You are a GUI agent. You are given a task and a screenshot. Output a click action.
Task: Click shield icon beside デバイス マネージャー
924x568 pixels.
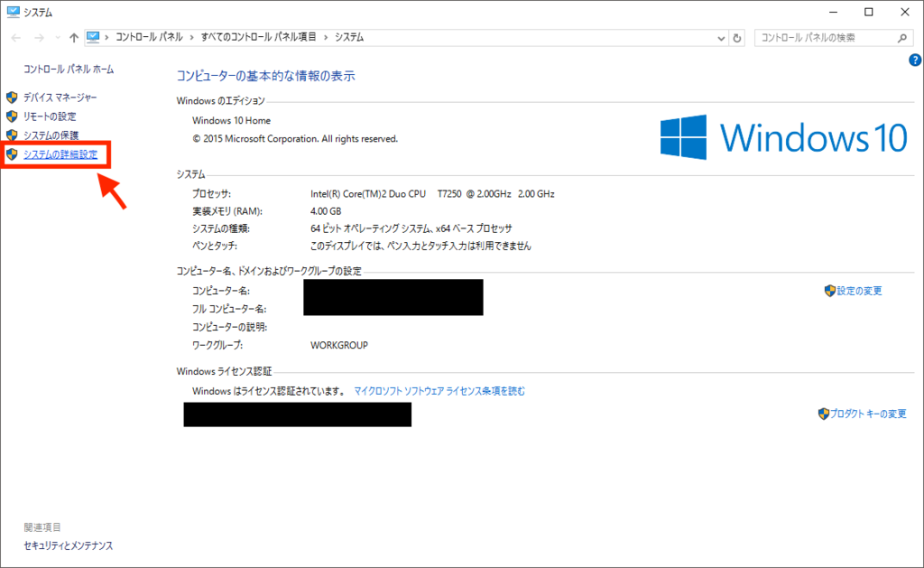pos(12,98)
